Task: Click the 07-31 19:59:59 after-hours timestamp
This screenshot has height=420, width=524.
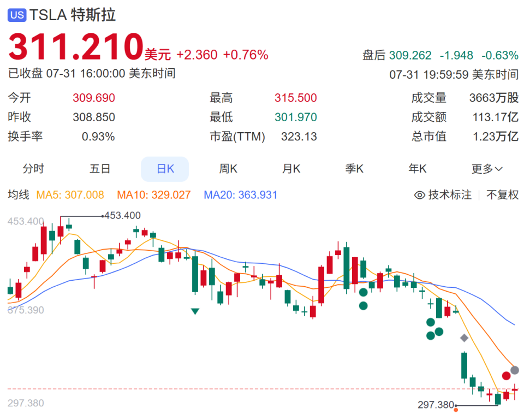Action: coord(454,74)
